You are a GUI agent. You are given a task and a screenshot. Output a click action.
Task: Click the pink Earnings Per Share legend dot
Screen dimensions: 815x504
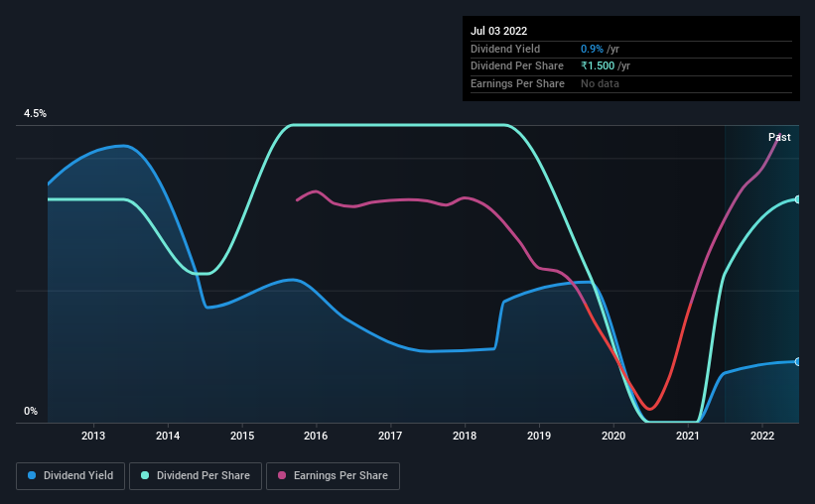pos(282,475)
